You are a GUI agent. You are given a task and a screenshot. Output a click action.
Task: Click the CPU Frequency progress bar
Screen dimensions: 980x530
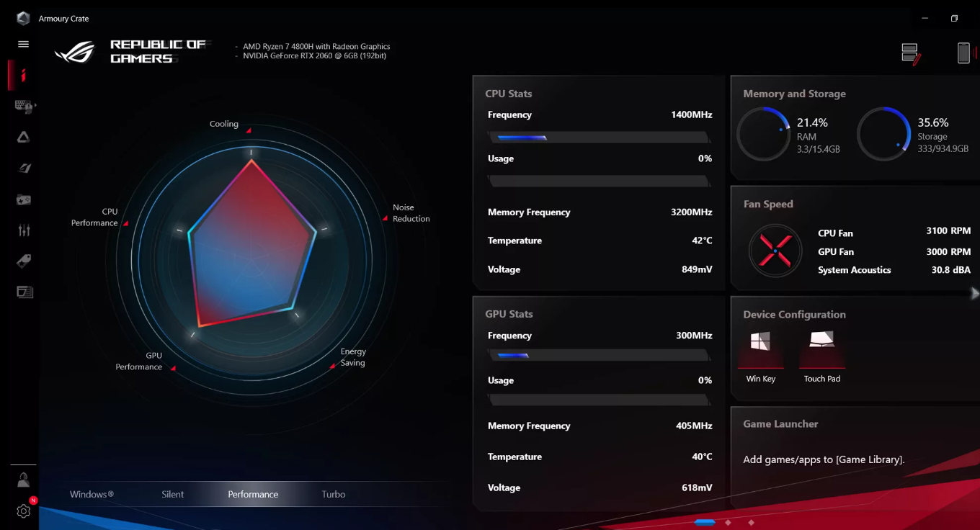click(x=600, y=137)
